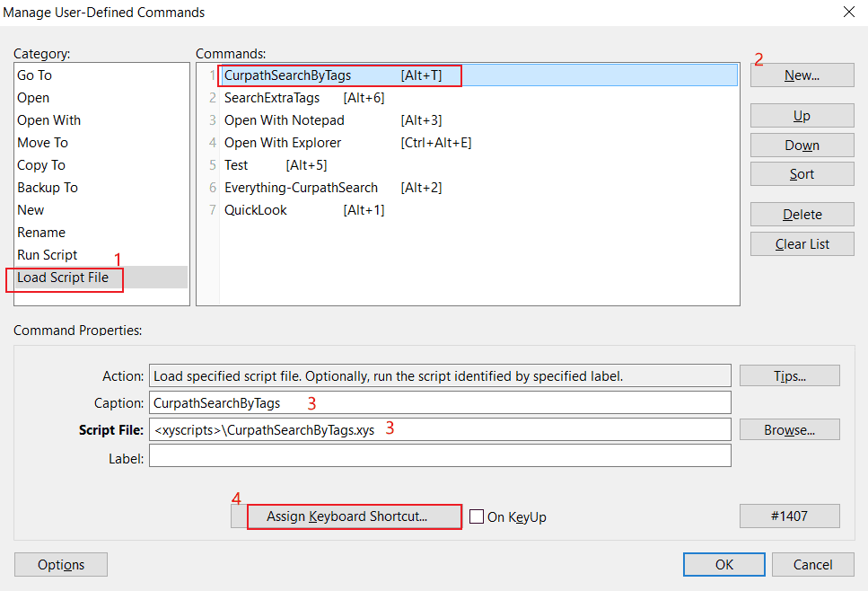The image size is (868, 591).
Task: Select the Load Script File category
Action: pyautogui.click(x=101, y=277)
